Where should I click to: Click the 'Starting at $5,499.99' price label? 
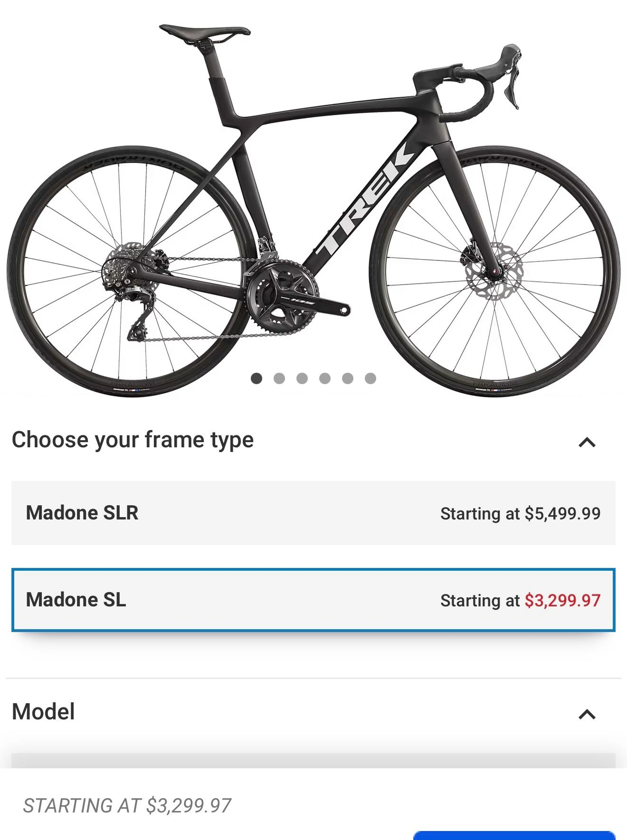[520, 513]
